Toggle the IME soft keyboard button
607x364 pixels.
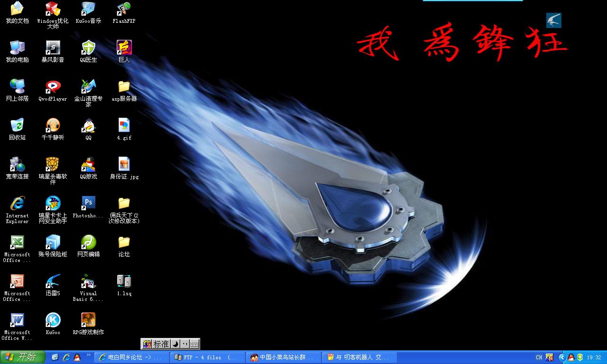pos(194,344)
